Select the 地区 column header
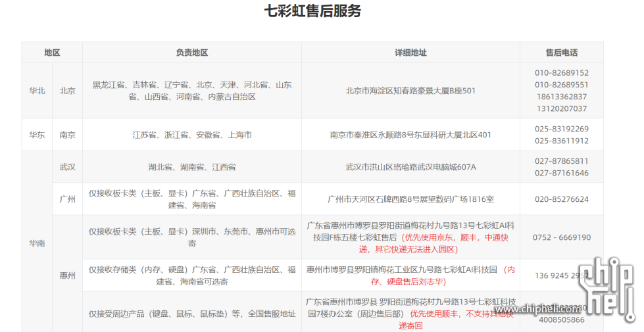644x332 pixels. click(52, 53)
